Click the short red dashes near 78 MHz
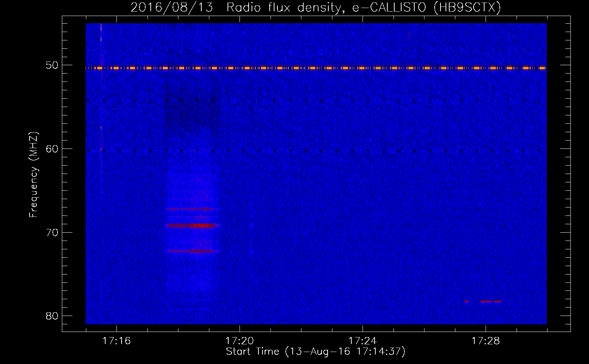This screenshot has height=364, width=589. coord(483,301)
